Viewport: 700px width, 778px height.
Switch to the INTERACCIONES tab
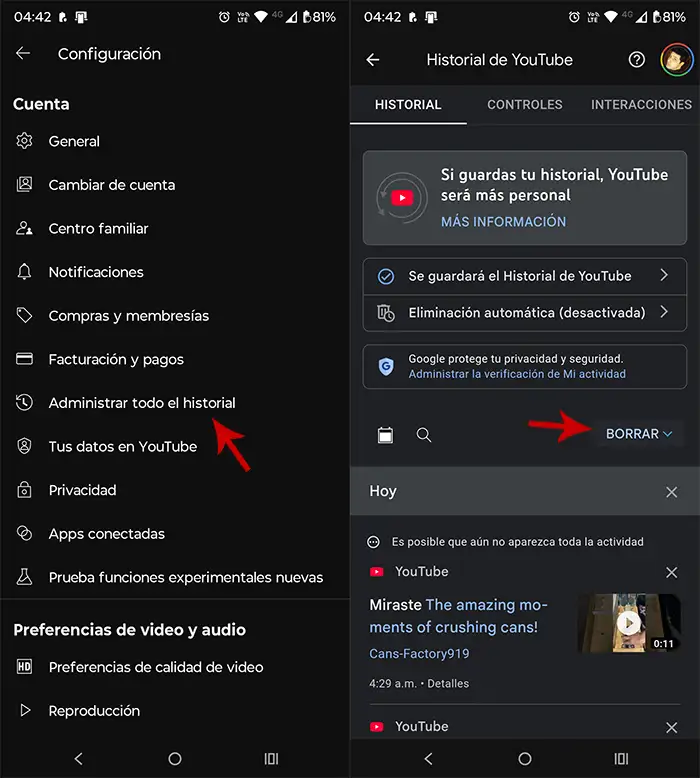click(x=641, y=104)
